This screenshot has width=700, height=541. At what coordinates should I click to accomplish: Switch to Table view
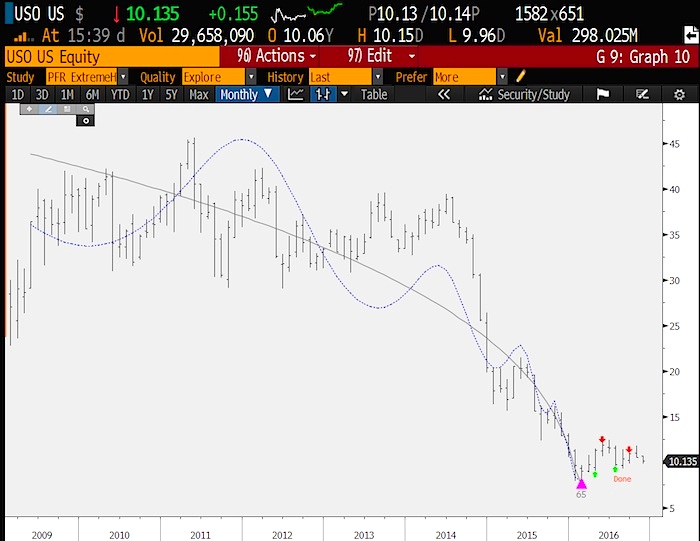point(374,94)
